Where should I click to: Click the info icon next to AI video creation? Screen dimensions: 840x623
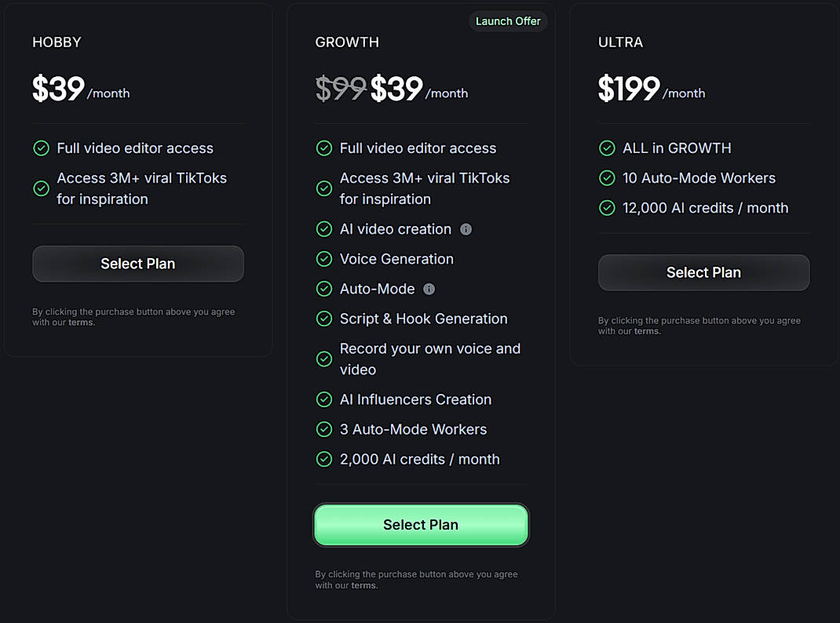point(466,229)
